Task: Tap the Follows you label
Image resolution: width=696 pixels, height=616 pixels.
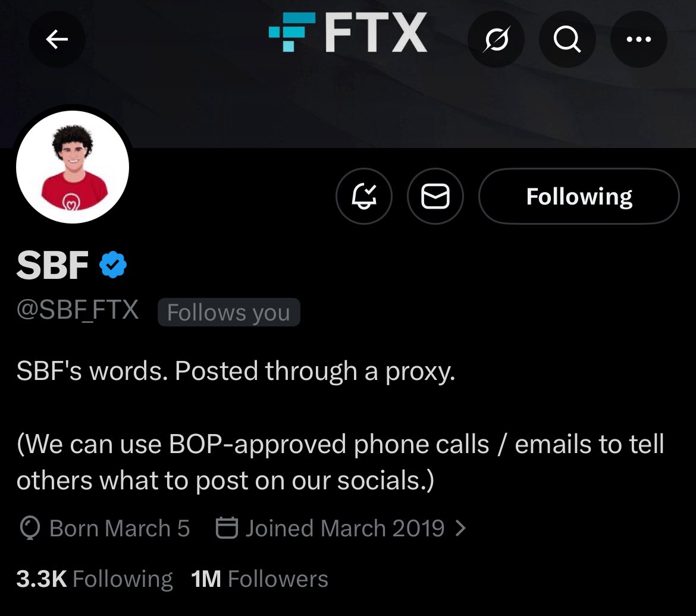Action: click(x=228, y=313)
